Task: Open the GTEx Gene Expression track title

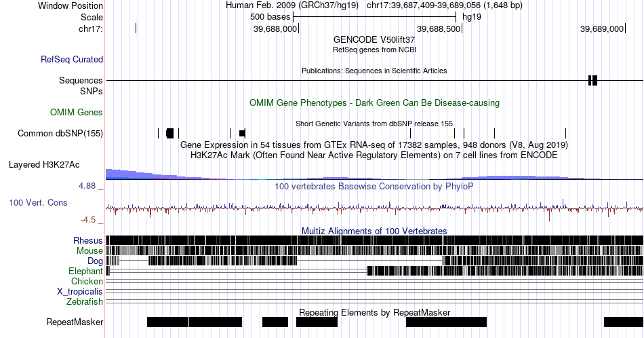Action: pyautogui.click(x=374, y=145)
